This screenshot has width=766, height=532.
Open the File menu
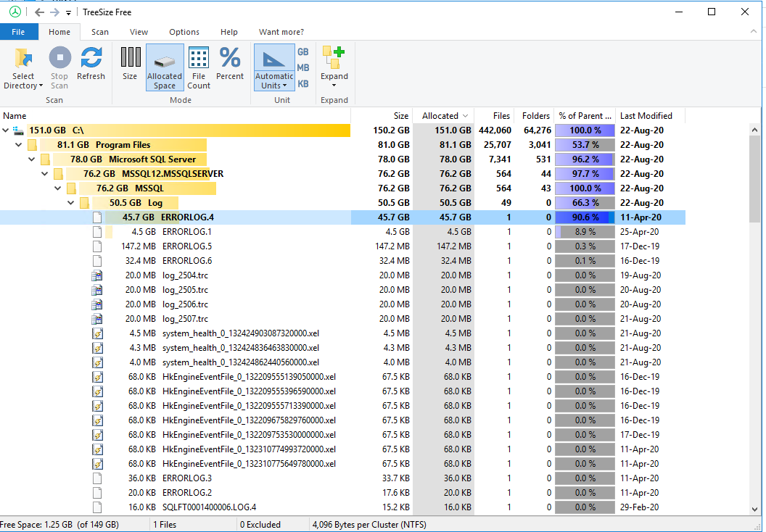pos(19,32)
